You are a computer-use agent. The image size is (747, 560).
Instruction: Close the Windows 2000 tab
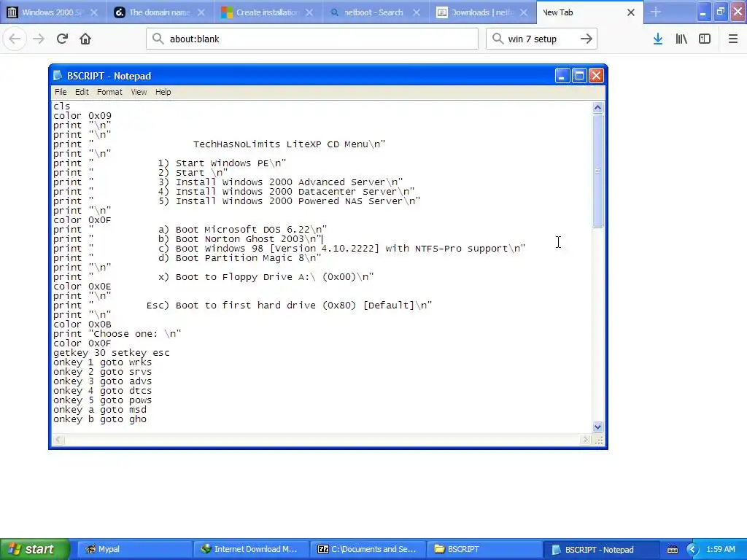tap(94, 12)
